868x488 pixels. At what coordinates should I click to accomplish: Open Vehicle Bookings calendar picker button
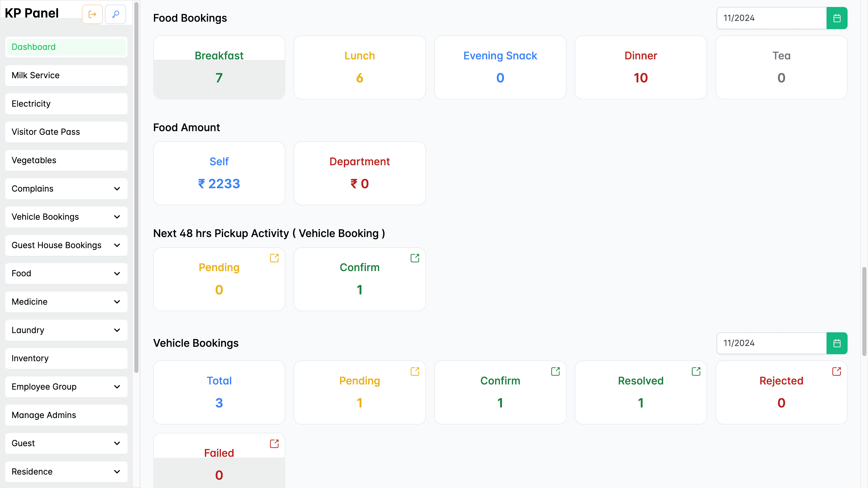click(x=837, y=343)
